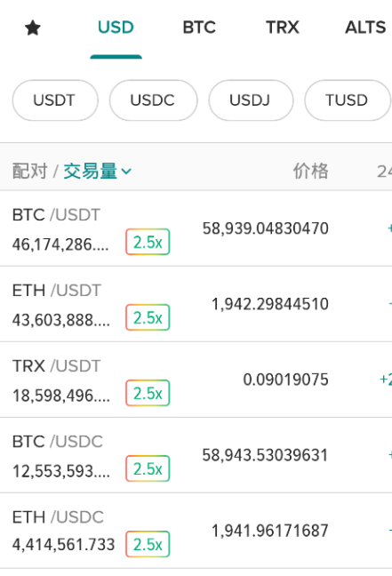Open the ETH /USDC trading pair

[x=196, y=531]
